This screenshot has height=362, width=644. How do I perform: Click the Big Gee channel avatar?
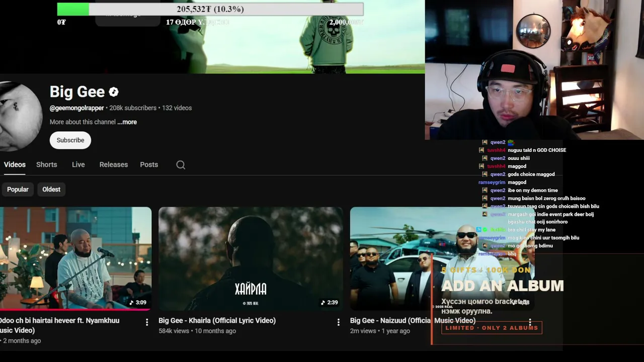20,117
